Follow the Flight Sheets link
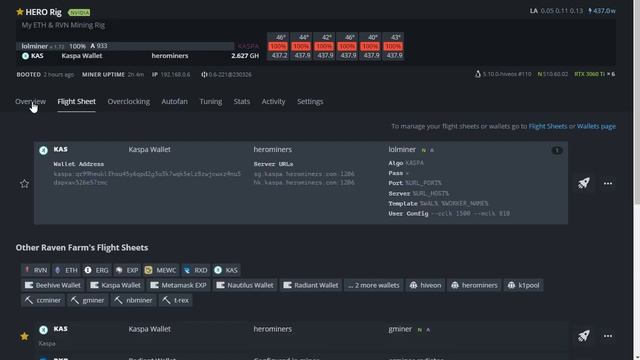 [547, 127]
